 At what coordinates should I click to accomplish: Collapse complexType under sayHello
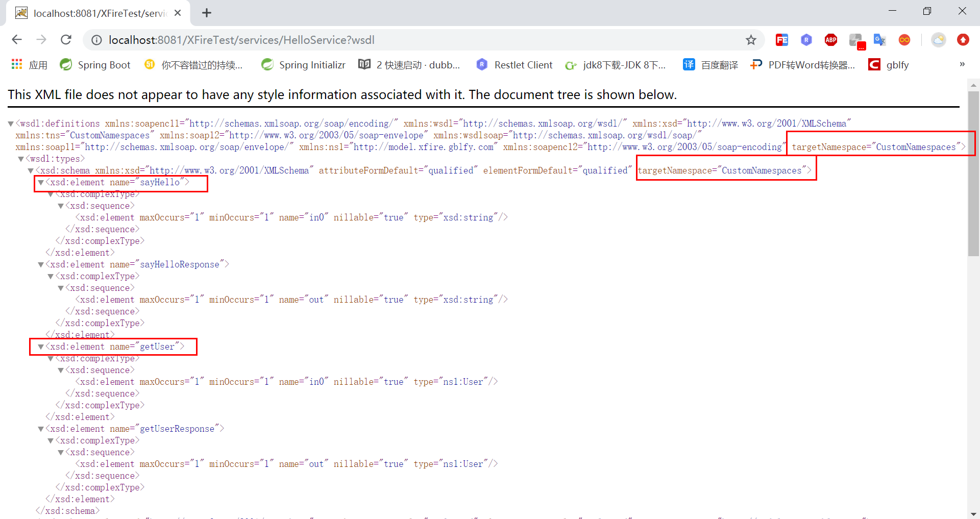click(x=51, y=194)
